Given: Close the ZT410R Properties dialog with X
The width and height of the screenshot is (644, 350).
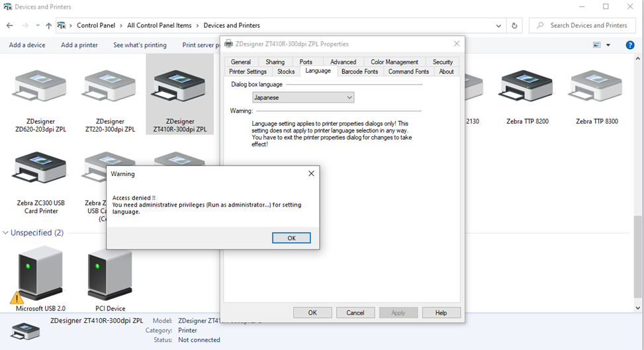Looking at the screenshot, I should point(457,44).
